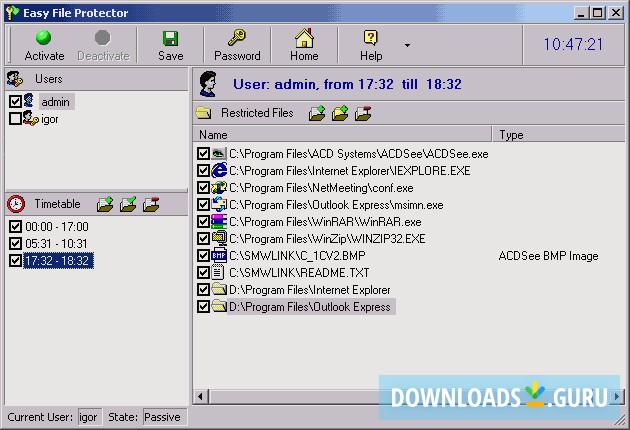Screen dimensions: 630x430
Task: Click the ACDSee.exe file icon
Action: pos(219,154)
